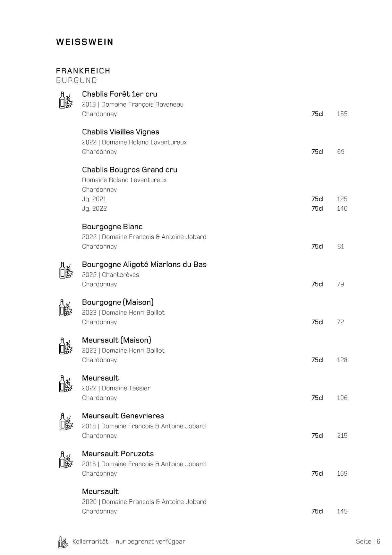392x555 pixels.
Task: Click the 2020 Domaine Francois & Antoine Jobard line
Action: 144,502
